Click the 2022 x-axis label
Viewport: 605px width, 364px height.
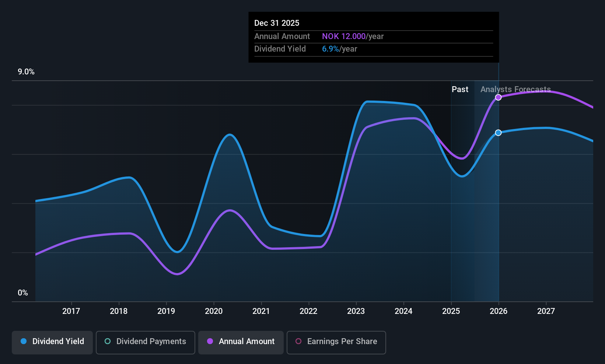[308, 311]
